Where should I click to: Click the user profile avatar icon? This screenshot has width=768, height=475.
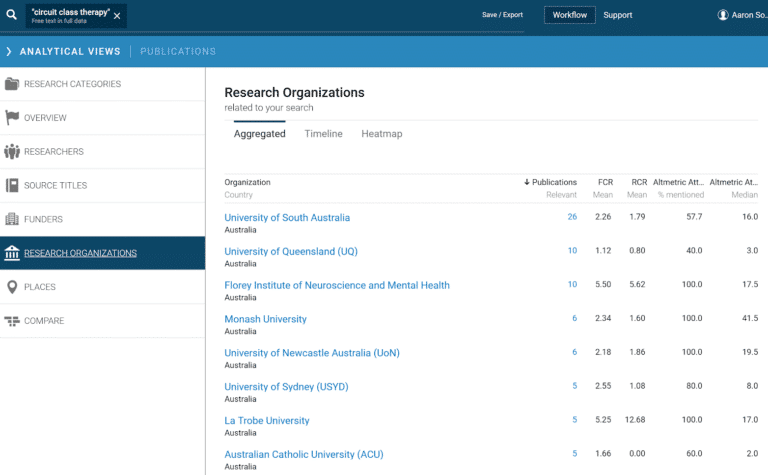click(722, 15)
